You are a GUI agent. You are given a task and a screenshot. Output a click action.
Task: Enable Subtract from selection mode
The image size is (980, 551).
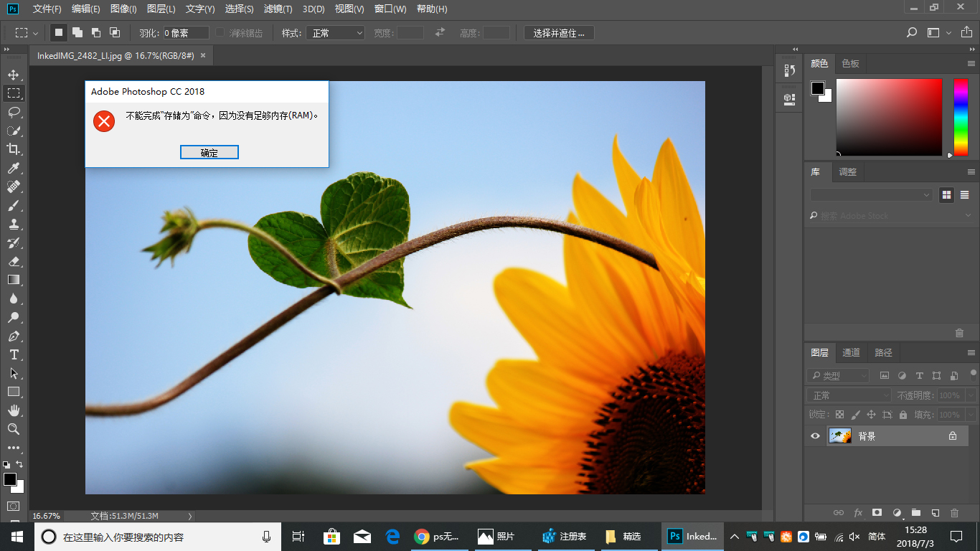click(96, 32)
